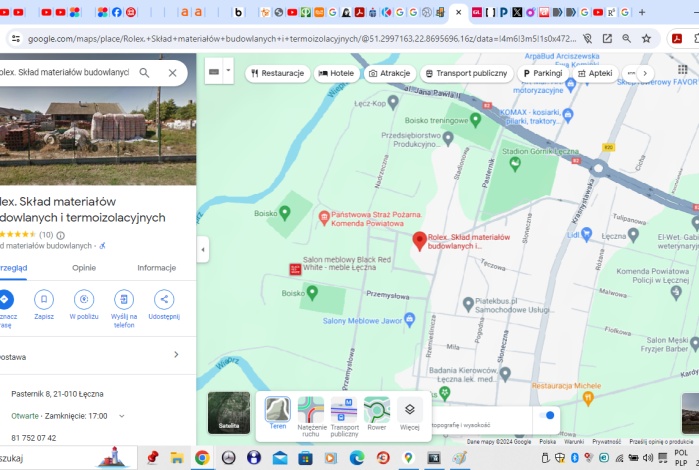Screen dimensions: 699x470
Task: Click Salony Meblowe Jawor marker
Action: (x=410, y=319)
